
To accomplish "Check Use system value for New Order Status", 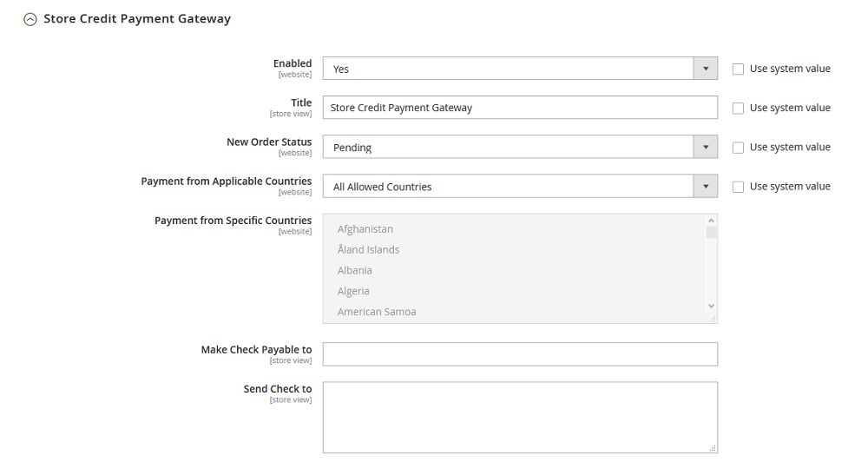I will (739, 147).
